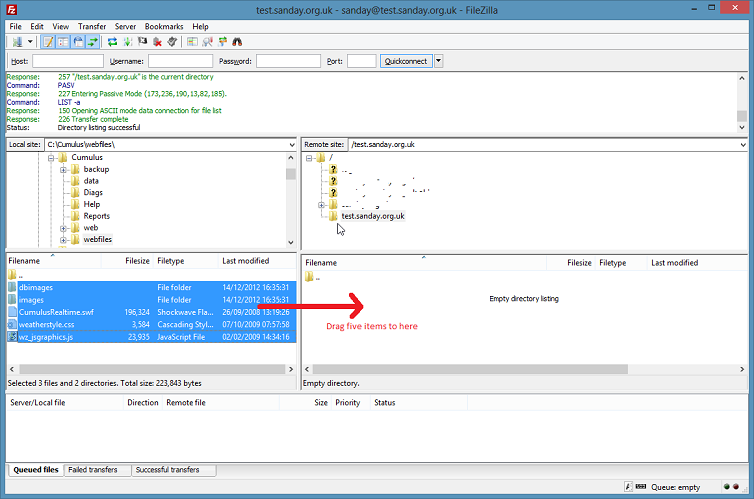Image resolution: width=754 pixels, height=499 pixels.
Task: Click the Cancel current operation icon
Action: tap(142, 42)
